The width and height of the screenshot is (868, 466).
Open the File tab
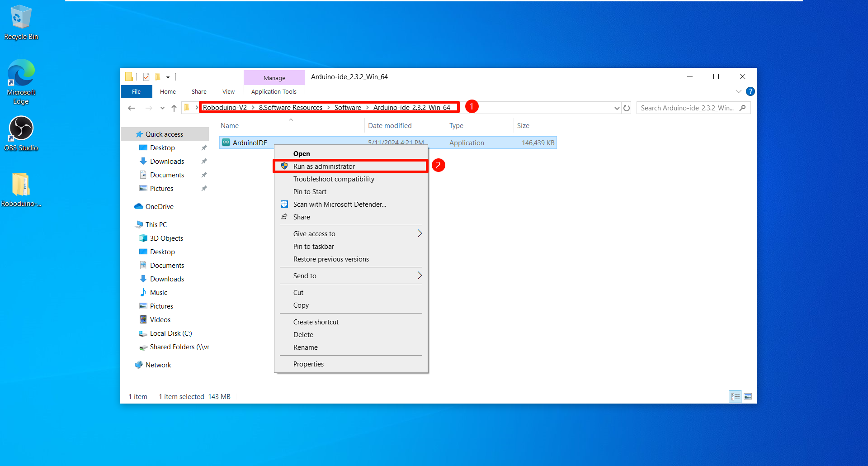pos(136,91)
